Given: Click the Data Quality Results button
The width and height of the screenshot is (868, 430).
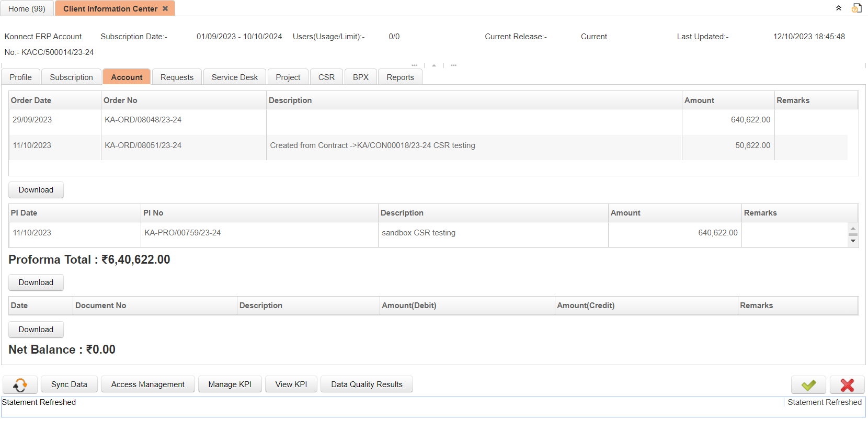Looking at the screenshot, I should tap(367, 384).
